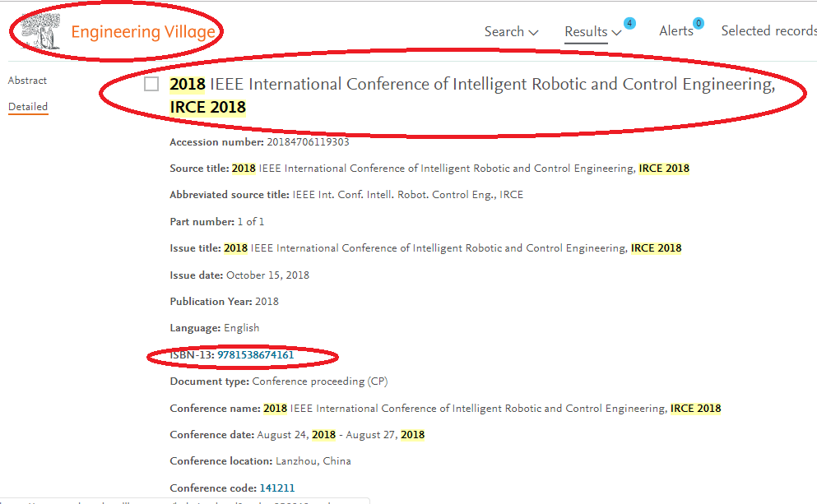Click the Elsevier tree logo icon
The height and width of the screenshot is (504, 817).
(41, 31)
